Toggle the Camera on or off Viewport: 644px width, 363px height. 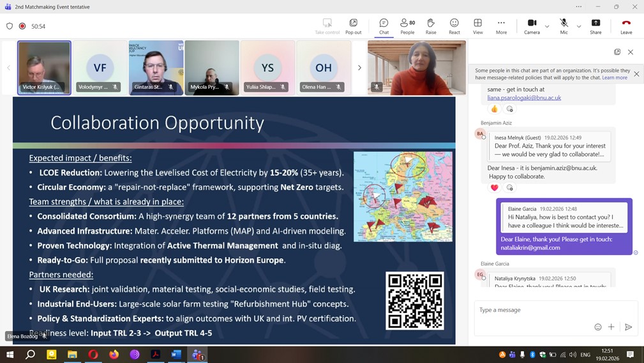coord(532,26)
